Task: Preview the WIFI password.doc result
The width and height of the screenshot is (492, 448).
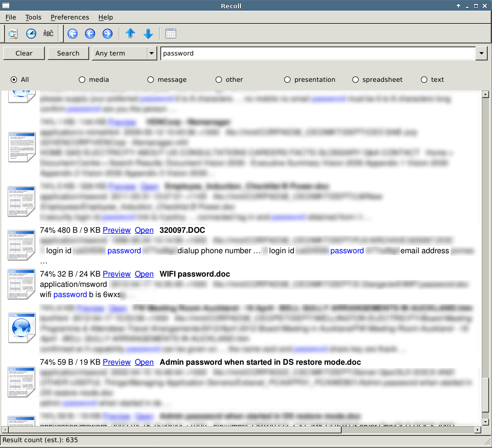Action: pyautogui.click(x=117, y=274)
